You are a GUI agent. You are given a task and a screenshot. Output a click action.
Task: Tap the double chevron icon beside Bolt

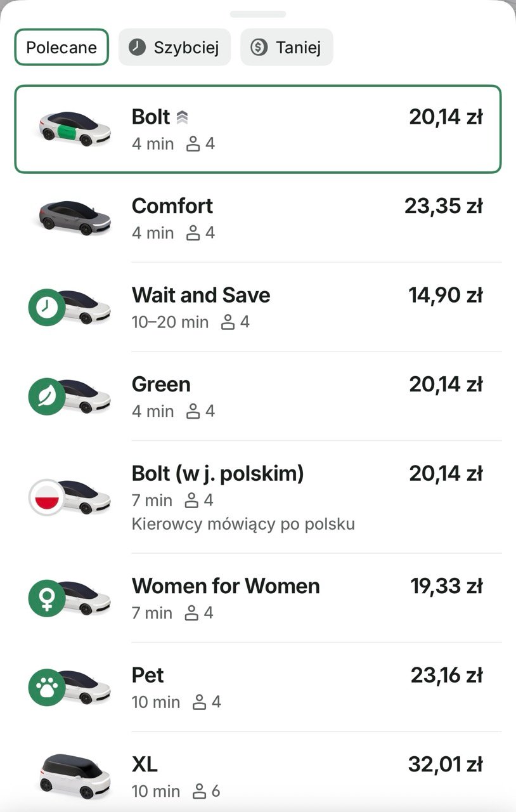(182, 117)
